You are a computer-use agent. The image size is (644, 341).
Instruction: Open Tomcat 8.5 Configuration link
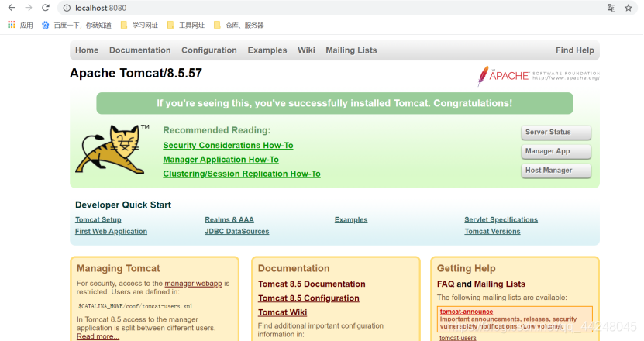click(x=308, y=298)
